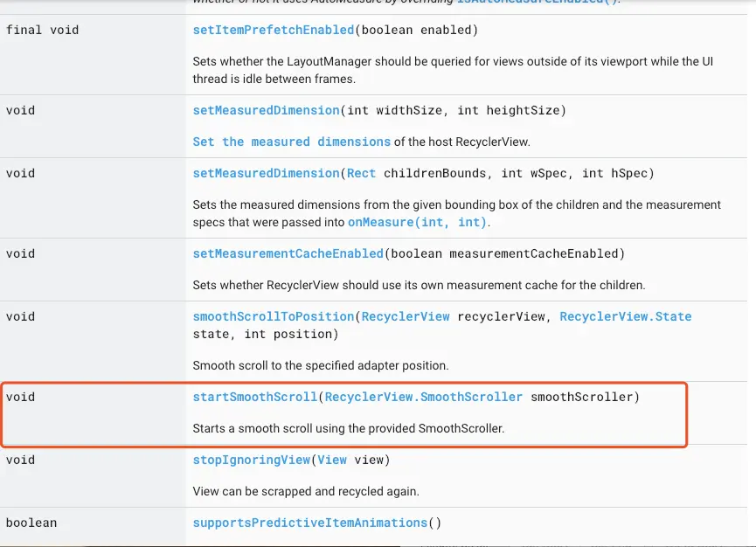Click the smoothScrollToPosition method link
756x547 pixels.
(x=274, y=316)
